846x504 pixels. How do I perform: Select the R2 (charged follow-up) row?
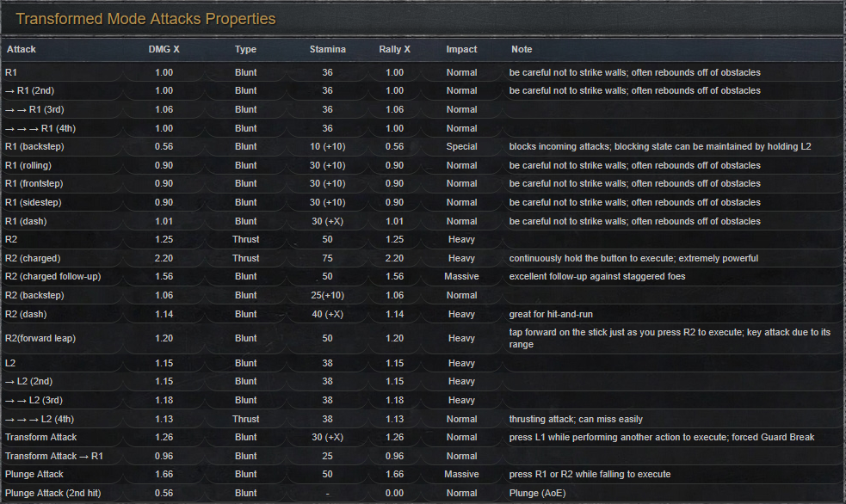pos(423,277)
